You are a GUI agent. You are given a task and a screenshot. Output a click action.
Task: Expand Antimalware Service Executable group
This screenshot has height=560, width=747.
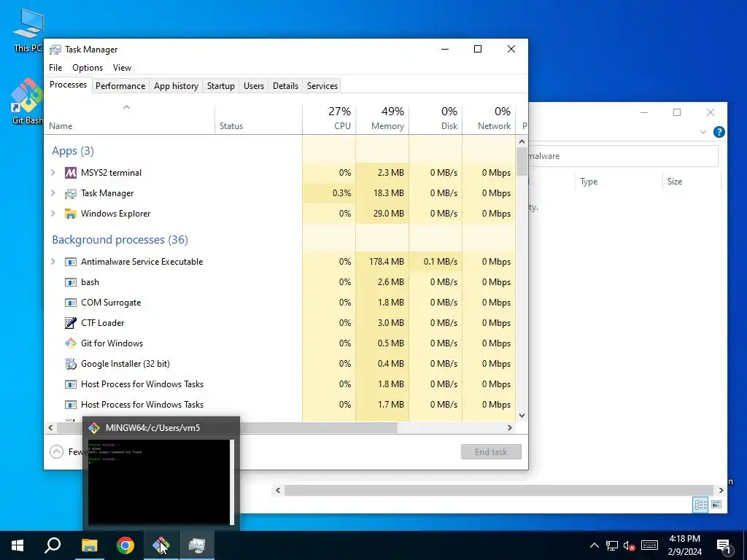coord(53,262)
